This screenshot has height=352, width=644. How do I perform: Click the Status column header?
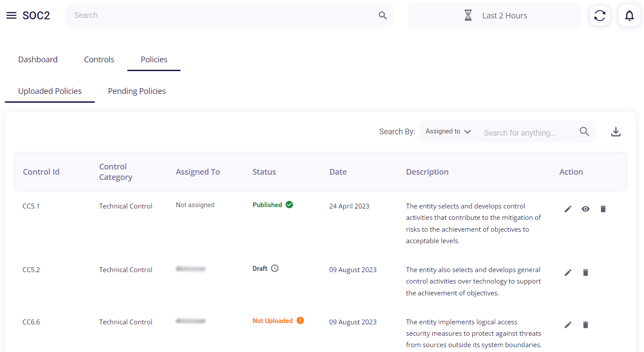click(x=264, y=172)
